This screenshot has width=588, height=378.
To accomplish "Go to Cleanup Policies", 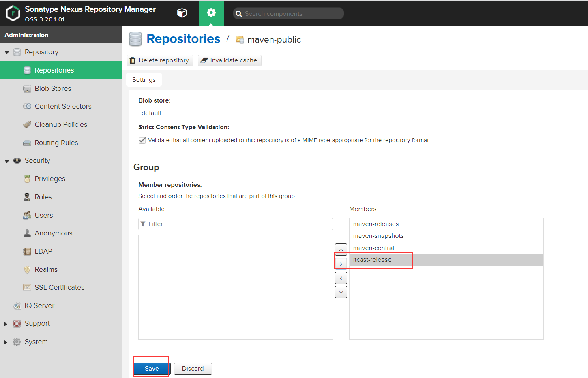I will click(61, 124).
